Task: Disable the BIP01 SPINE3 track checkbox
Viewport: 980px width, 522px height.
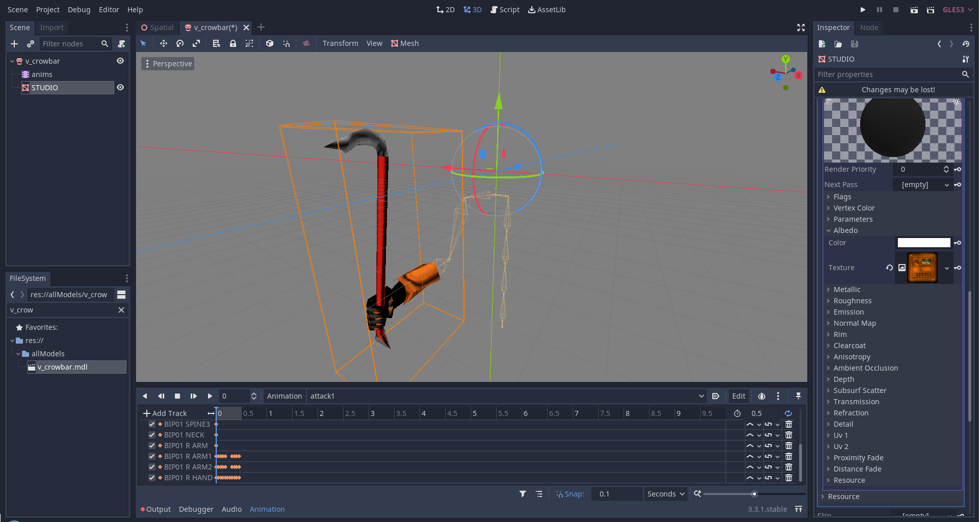Action: tap(152, 424)
